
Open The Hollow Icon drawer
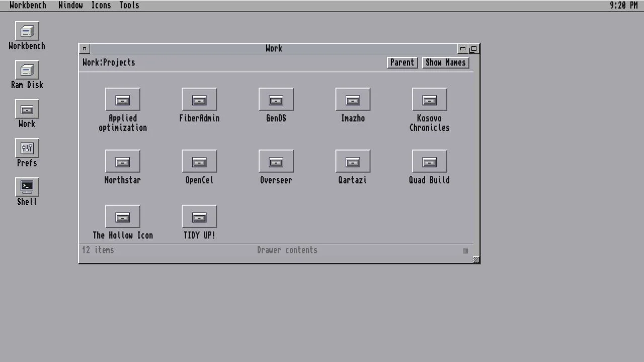[123, 217]
